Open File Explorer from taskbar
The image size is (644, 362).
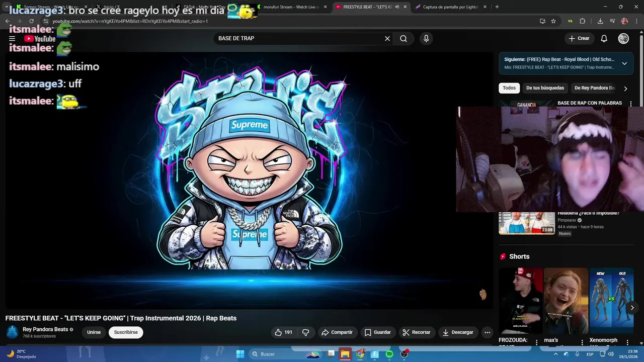(x=345, y=354)
